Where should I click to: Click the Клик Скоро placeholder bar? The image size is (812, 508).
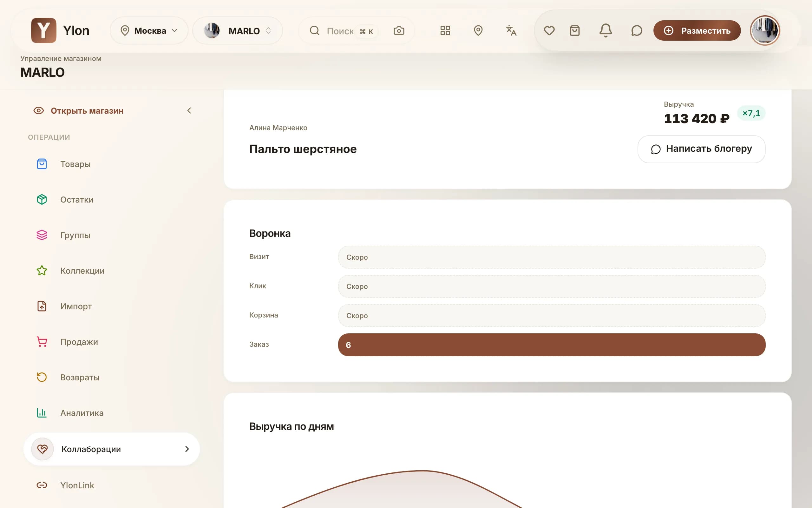click(x=552, y=286)
